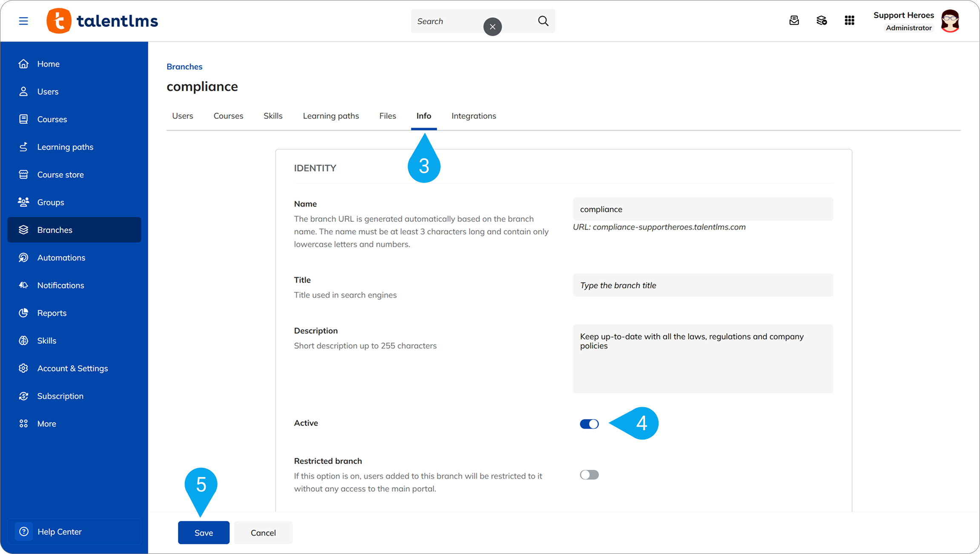This screenshot has height=554, width=980.
Task: Click the Account & Settings gear icon
Action: (x=23, y=368)
